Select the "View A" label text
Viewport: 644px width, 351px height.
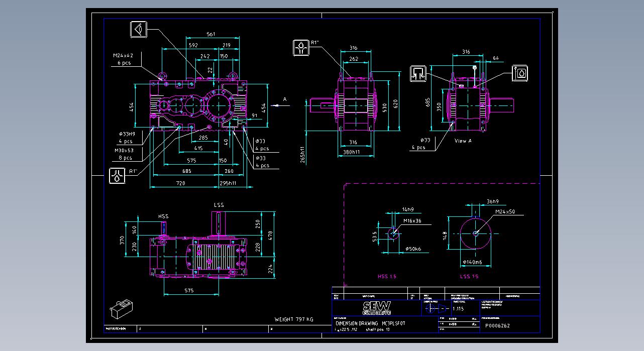(x=463, y=141)
